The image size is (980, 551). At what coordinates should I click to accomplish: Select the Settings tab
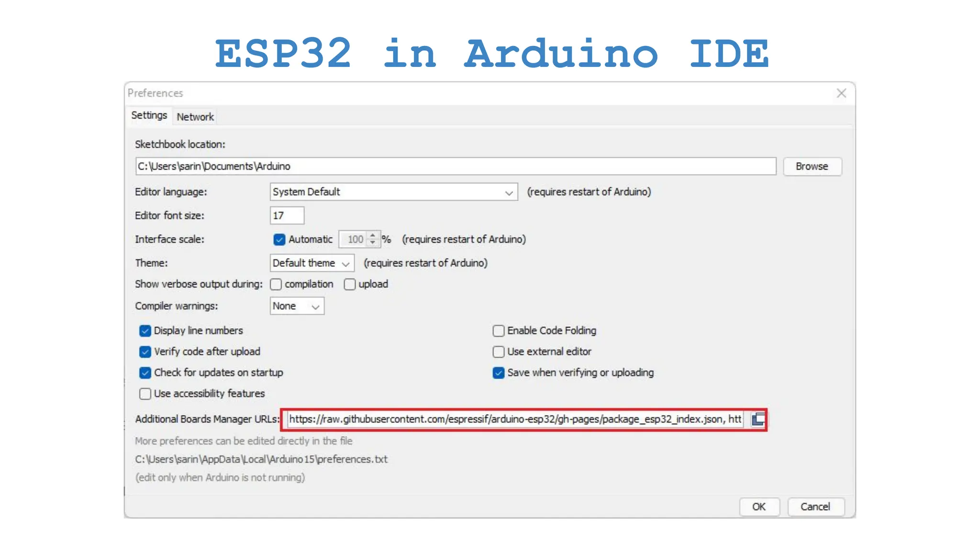pos(149,115)
